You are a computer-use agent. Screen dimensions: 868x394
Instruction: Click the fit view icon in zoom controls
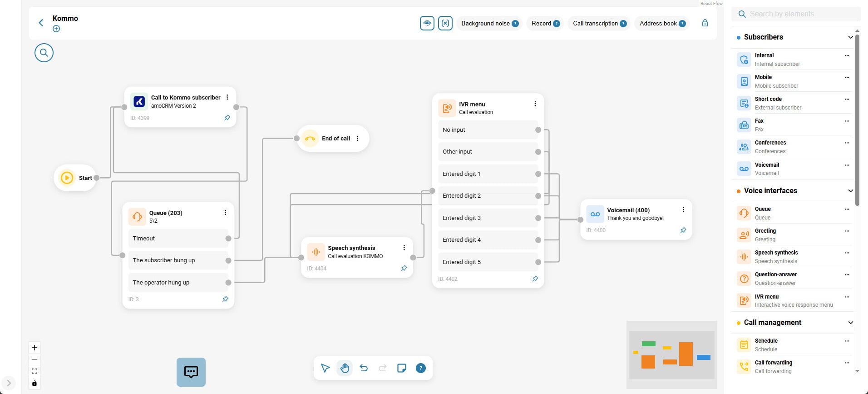[x=35, y=371]
